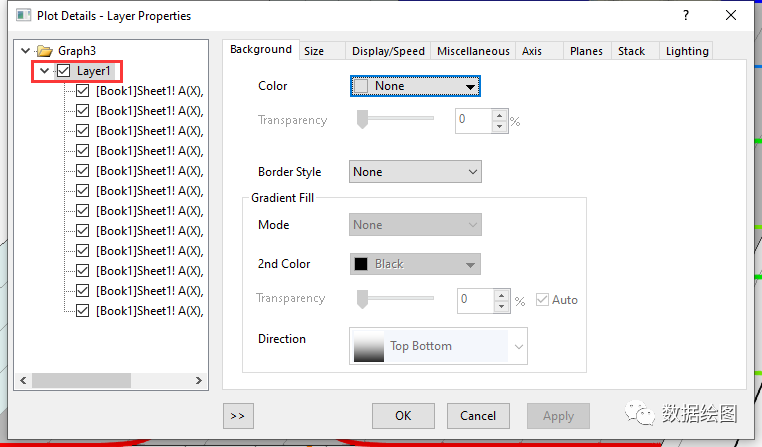Toggle the Auto transparency checkbox
Screen dimensions: 762x447
coord(542,300)
